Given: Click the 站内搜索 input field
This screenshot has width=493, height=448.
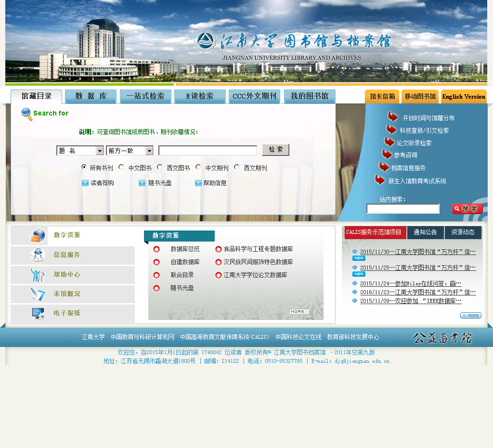Looking at the screenshot, I should [403, 209].
